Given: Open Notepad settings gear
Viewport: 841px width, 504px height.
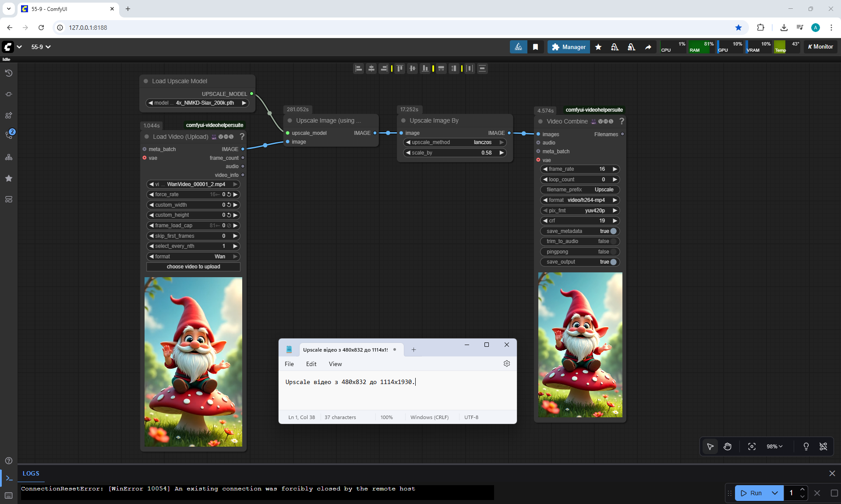Looking at the screenshot, I should 507,363.
